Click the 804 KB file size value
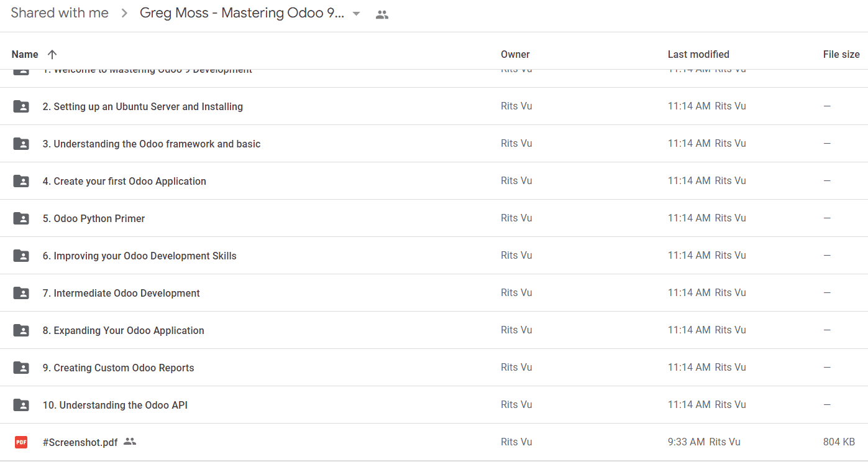Screen dimensions: 868x464 pos(839,442)
